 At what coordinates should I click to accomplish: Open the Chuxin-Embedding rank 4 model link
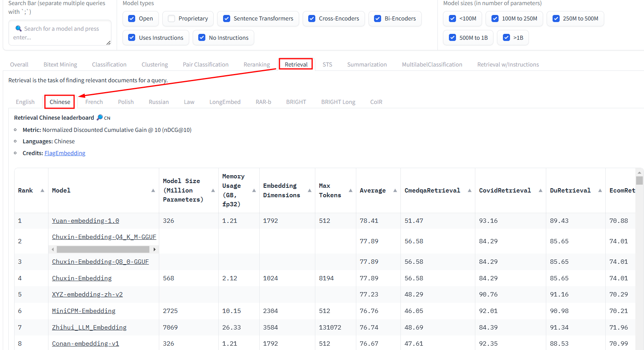82,278
